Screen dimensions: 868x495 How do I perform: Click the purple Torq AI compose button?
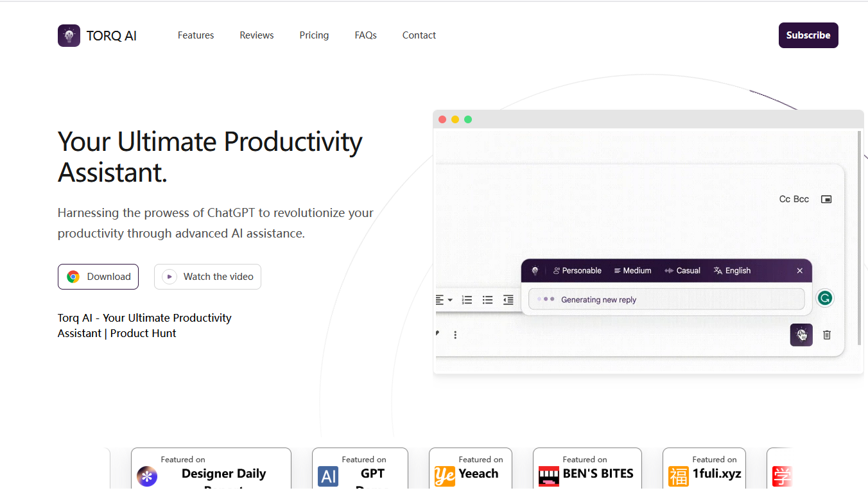[801, 334]
